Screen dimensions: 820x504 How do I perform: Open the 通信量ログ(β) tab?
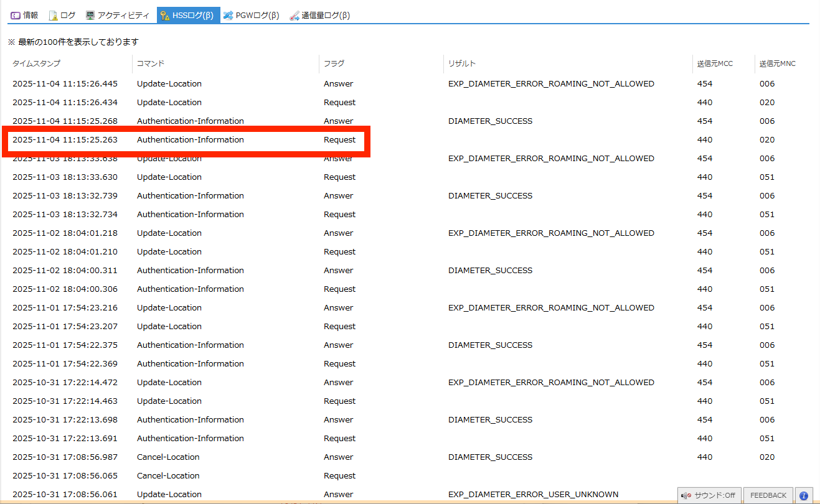(325, 16)
